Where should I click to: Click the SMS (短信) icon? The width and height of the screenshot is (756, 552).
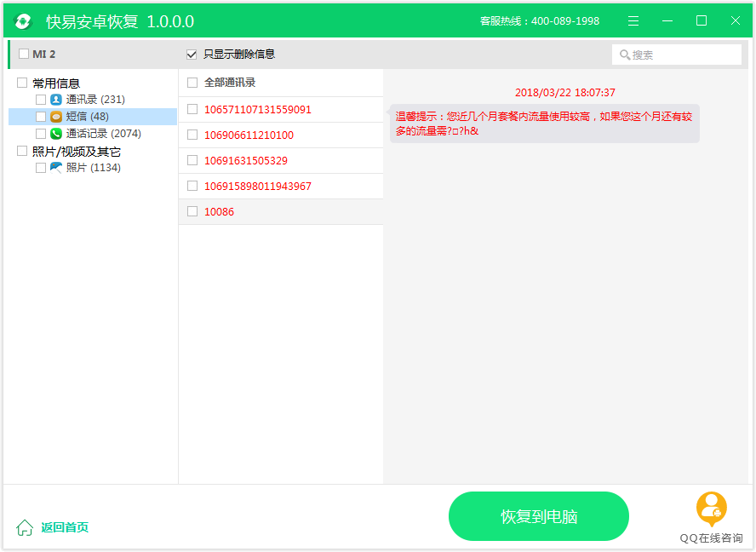point(56,117)
